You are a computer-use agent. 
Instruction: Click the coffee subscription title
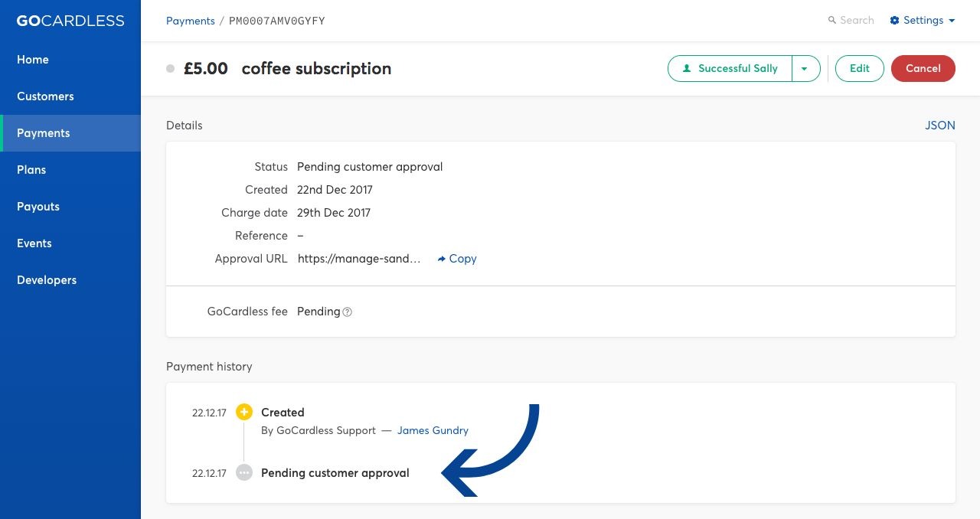(x=316, y=68)
